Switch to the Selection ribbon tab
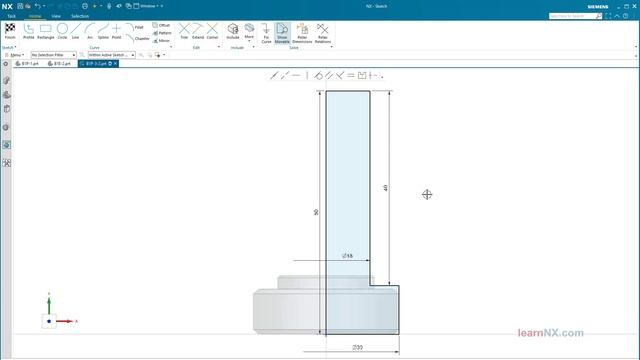Screen dimensions: 640x360 (80, 16)
